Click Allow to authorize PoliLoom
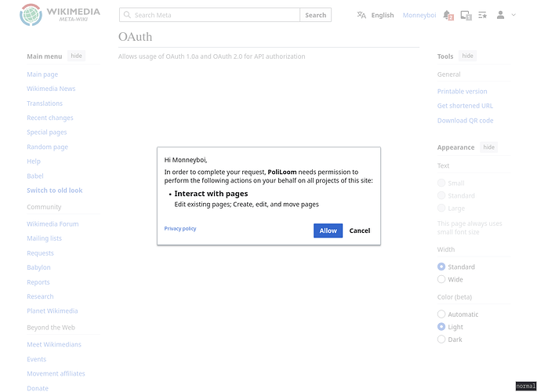This screenshot has width=537, height=392. click(328, 230)
